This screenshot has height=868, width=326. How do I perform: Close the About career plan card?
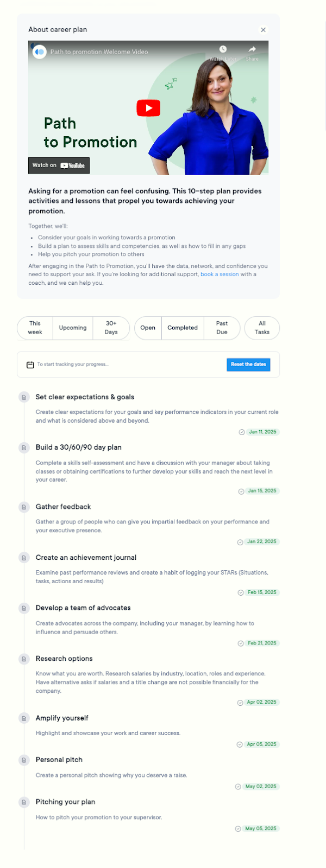coord(264,30)
